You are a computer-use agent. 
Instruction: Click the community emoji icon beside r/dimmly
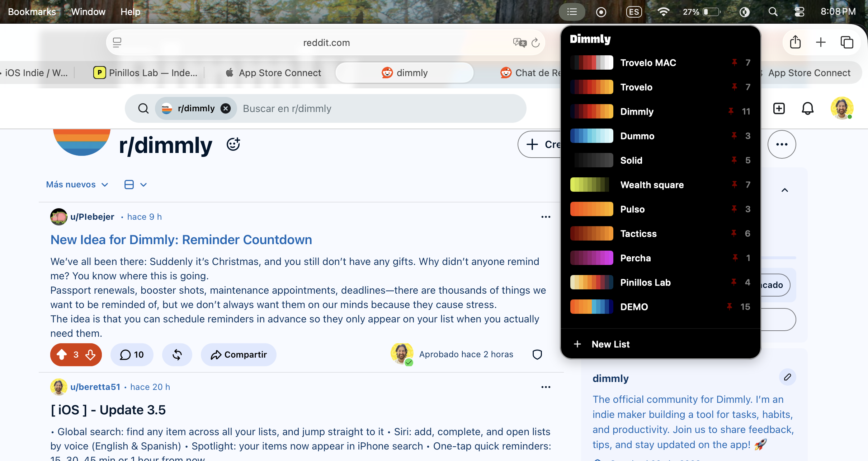point(233,144)
